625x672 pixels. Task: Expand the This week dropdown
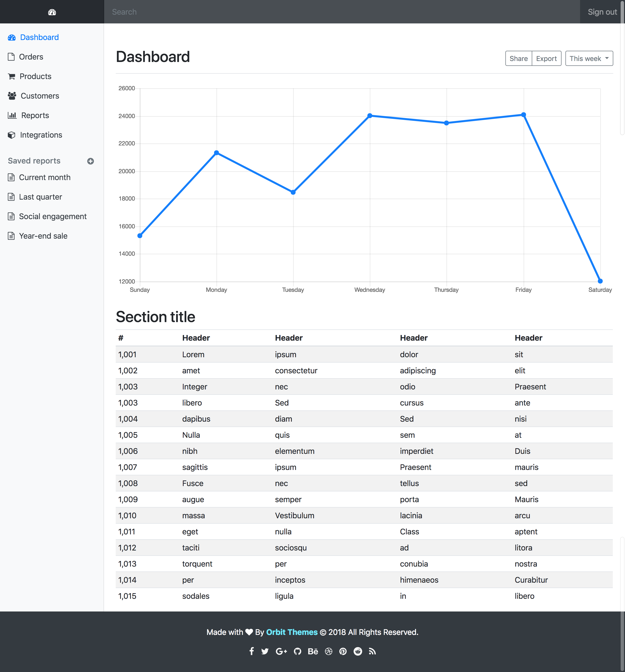589,59
